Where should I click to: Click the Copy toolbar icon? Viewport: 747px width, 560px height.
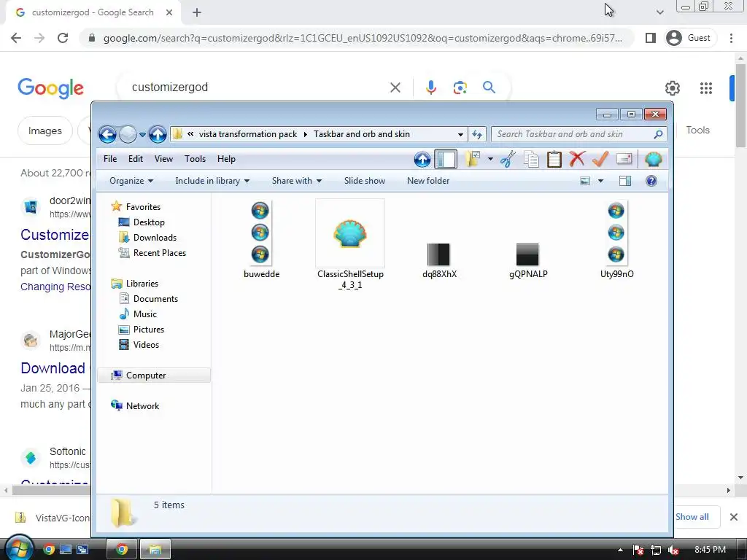[x=531, y=159]
